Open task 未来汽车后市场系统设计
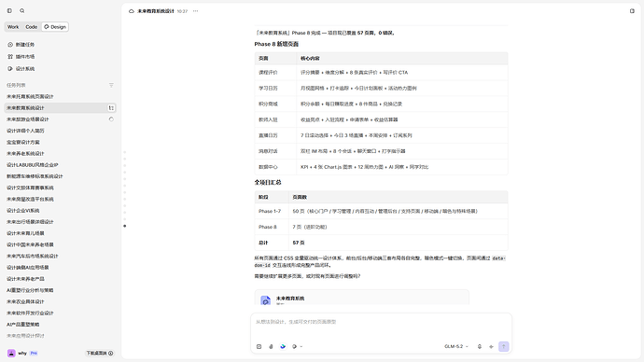 (60, 256)
